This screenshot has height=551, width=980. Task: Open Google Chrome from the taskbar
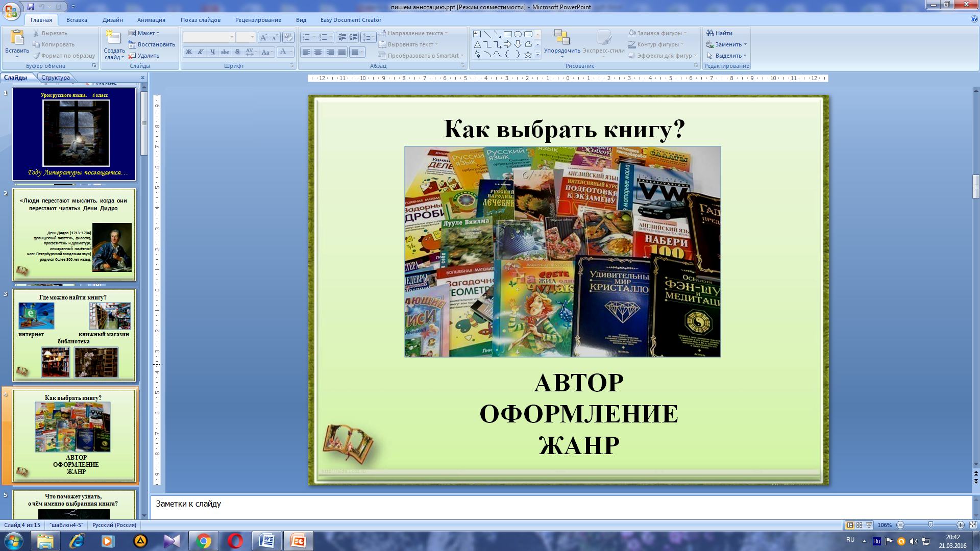pos(204,541)
